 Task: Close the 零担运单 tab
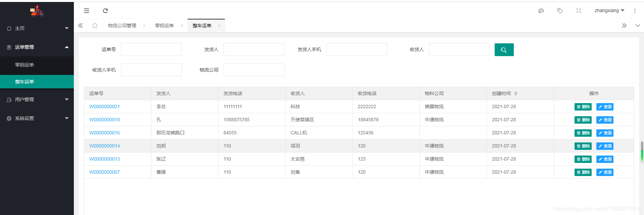tap(182, 26)
